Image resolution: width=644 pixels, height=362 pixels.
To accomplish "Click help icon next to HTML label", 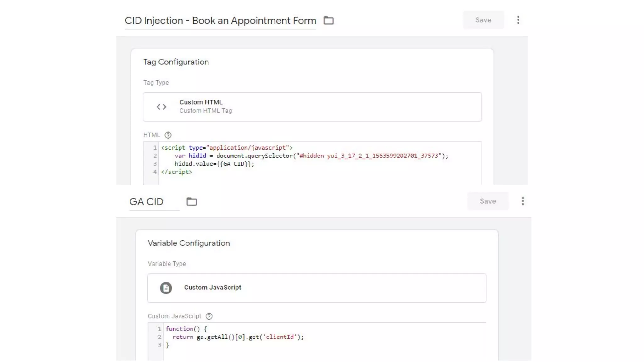I will pos(168,135).
